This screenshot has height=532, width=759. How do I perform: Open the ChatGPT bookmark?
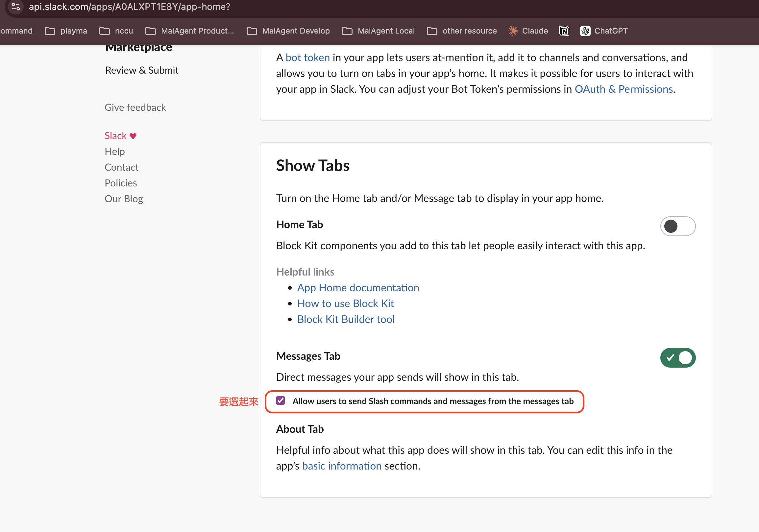tap(604, 31)
